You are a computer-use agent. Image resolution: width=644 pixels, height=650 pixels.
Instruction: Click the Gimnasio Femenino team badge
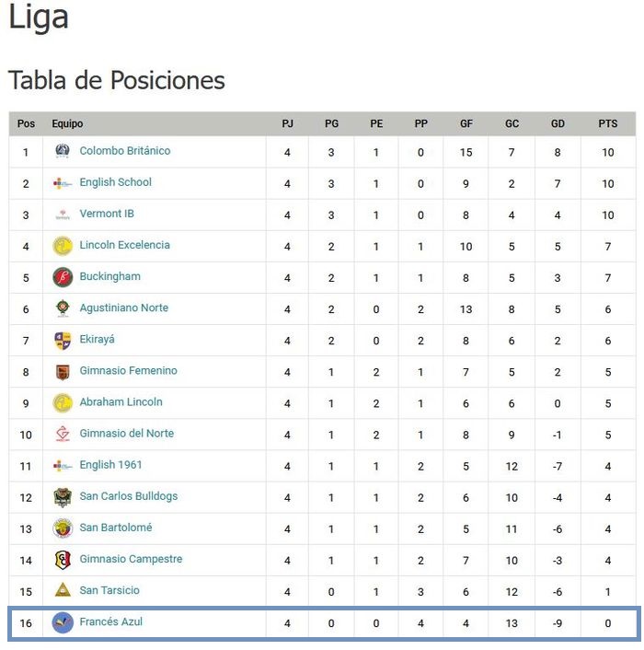[63, 371]
